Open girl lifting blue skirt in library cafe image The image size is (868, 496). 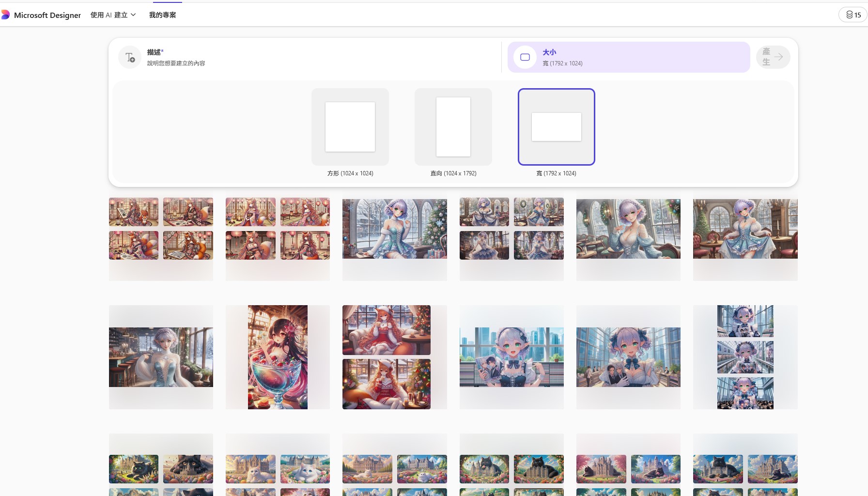pos(745,229)
